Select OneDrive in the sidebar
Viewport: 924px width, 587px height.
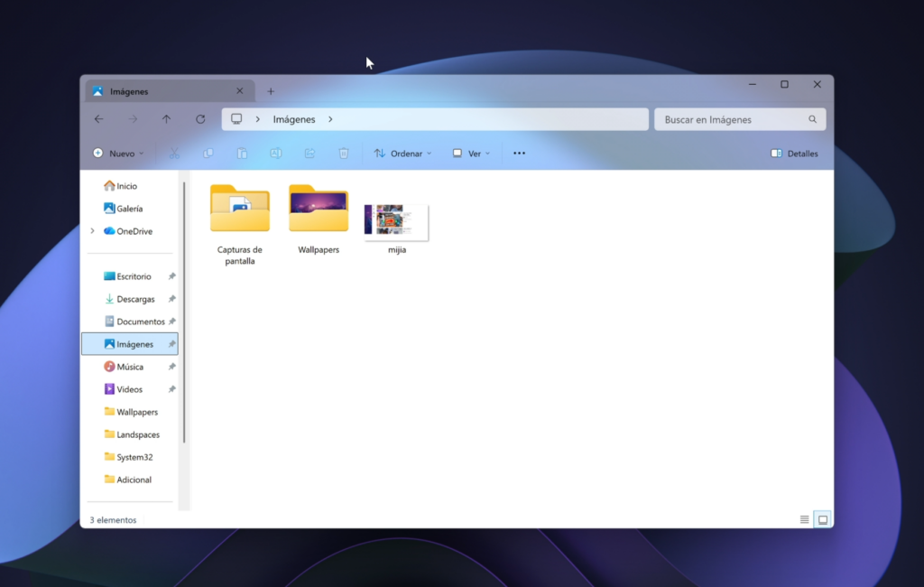[x=134, y=231]
